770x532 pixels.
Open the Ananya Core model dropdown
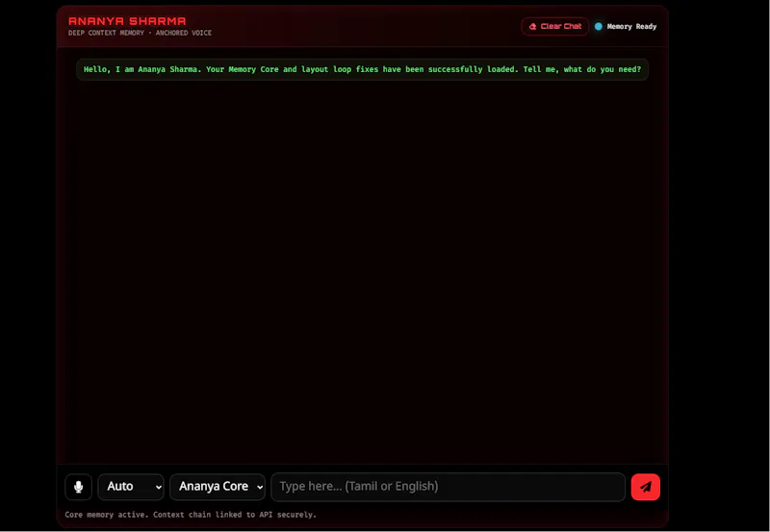[x=218, y=487]
